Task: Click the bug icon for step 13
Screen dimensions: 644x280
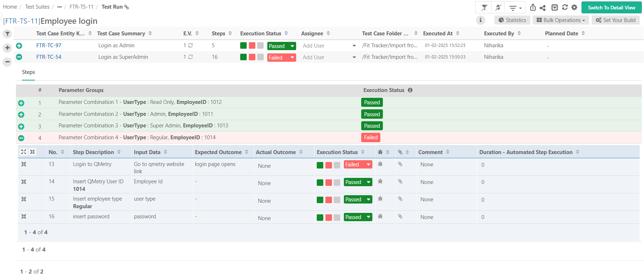Action: (x=380, y=164)
